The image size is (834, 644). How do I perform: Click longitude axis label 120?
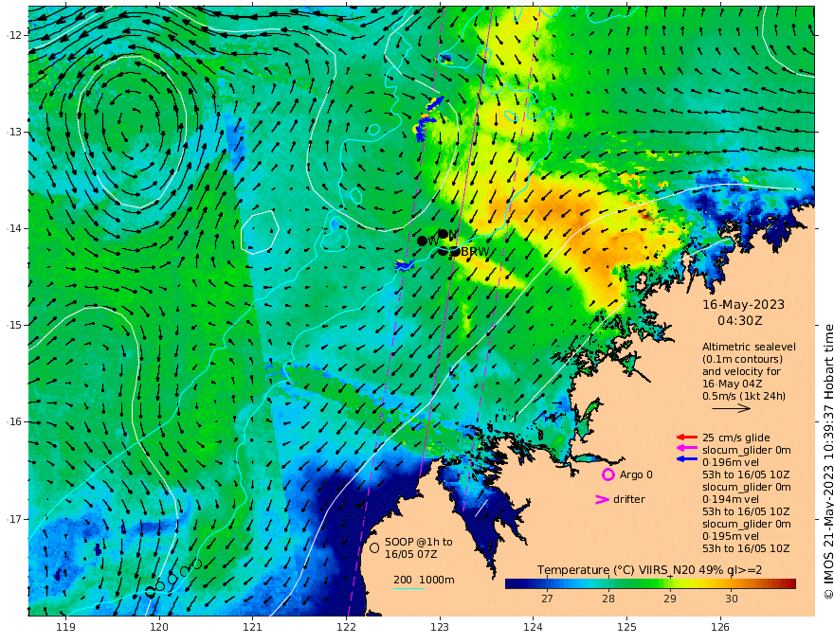[159, 627]
